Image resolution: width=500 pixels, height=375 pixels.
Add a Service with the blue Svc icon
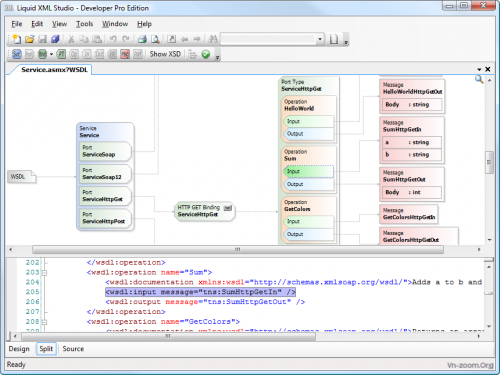tap(17, 54)
